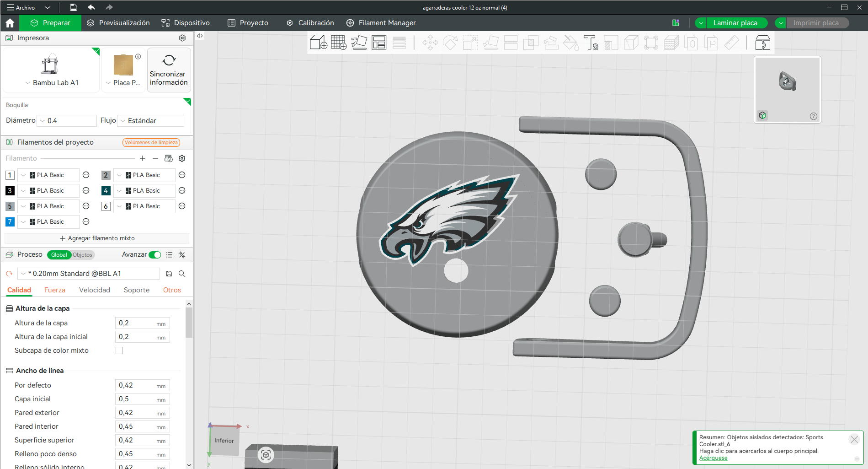Open filament 1 PLA Basic dropdown
The image size is (868, 469).
[48, 175]
